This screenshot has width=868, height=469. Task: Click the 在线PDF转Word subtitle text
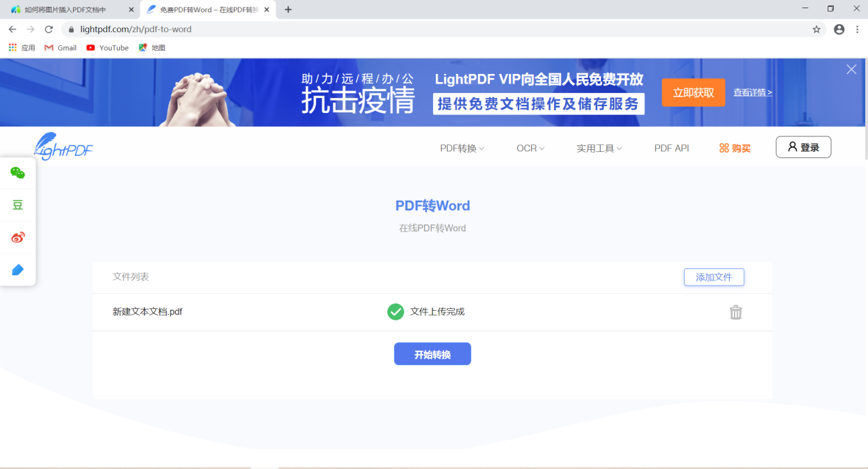click(x=432, y=228)
